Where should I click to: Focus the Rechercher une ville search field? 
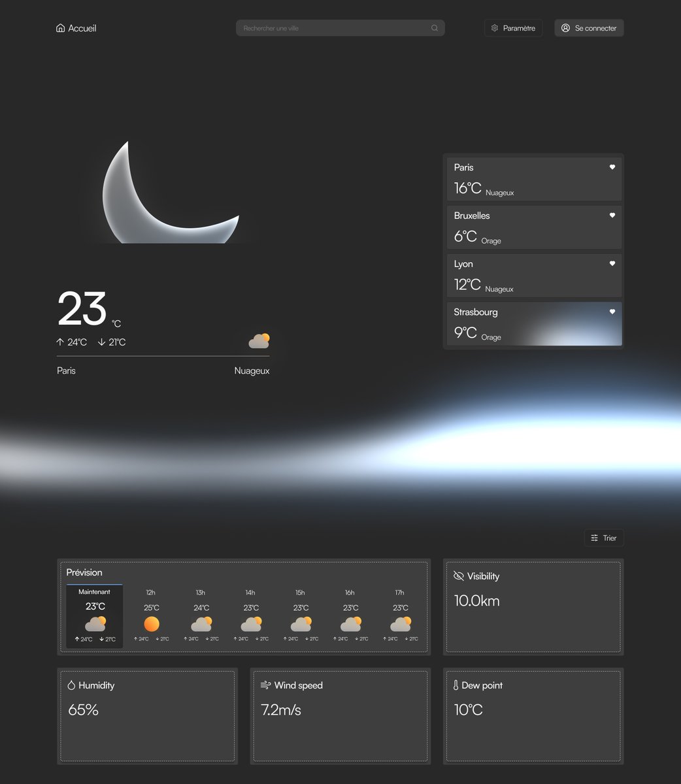click(340, 28)
